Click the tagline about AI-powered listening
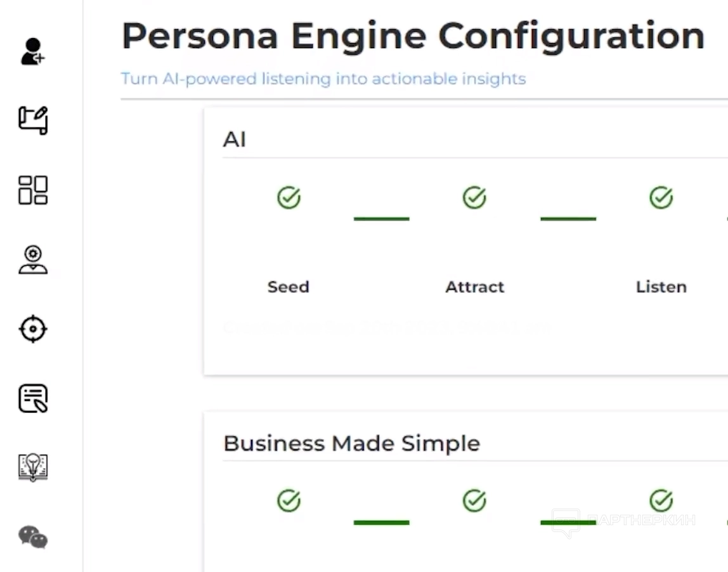 (323, 79)
